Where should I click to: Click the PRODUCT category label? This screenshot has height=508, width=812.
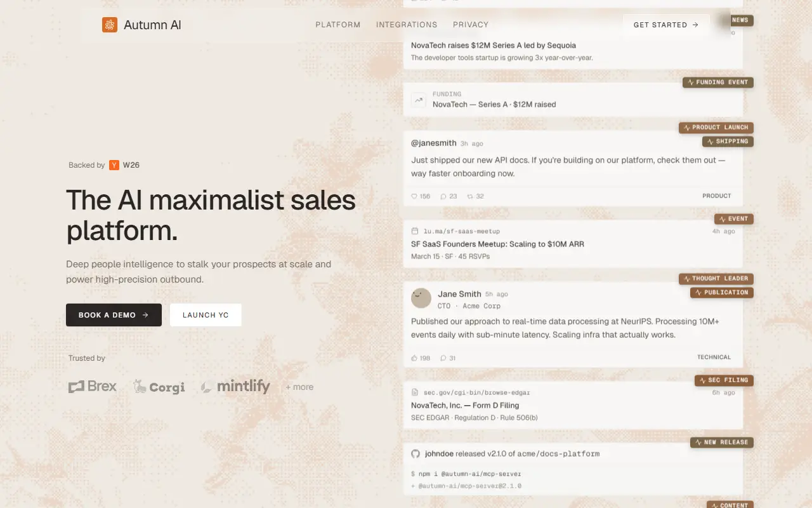(x=717, y=196)
